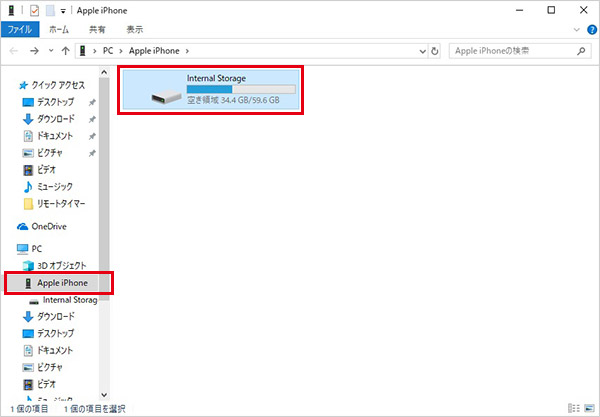Switch to the ホーム ribbon tab
This screenshot has width=600, height=417.
(x=59, y=29)
